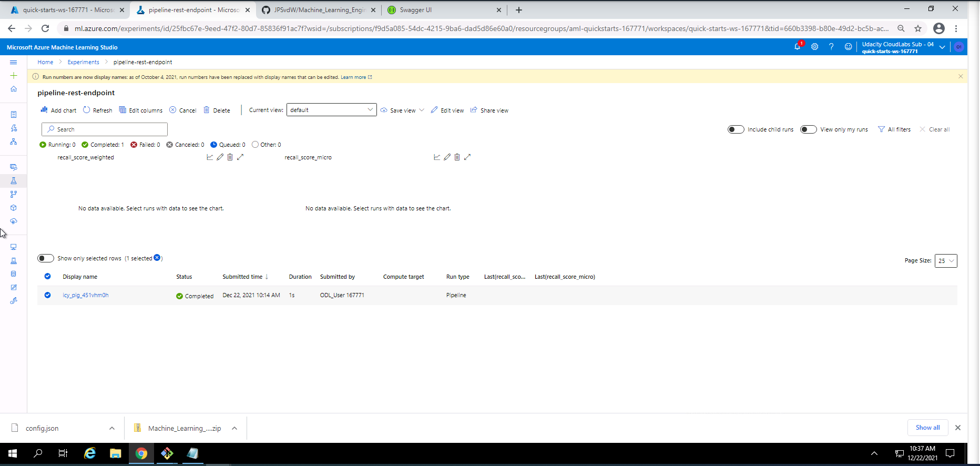Click Show all downloads button

[927, 428]
